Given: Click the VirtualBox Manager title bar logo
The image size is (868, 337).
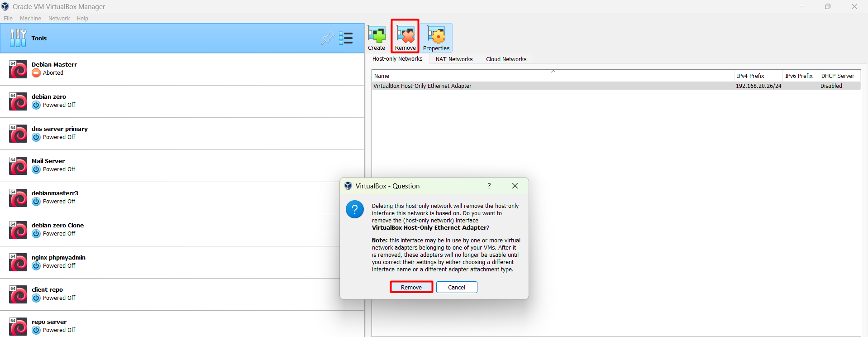Looking at the screenshot, I should coord(5,6).
